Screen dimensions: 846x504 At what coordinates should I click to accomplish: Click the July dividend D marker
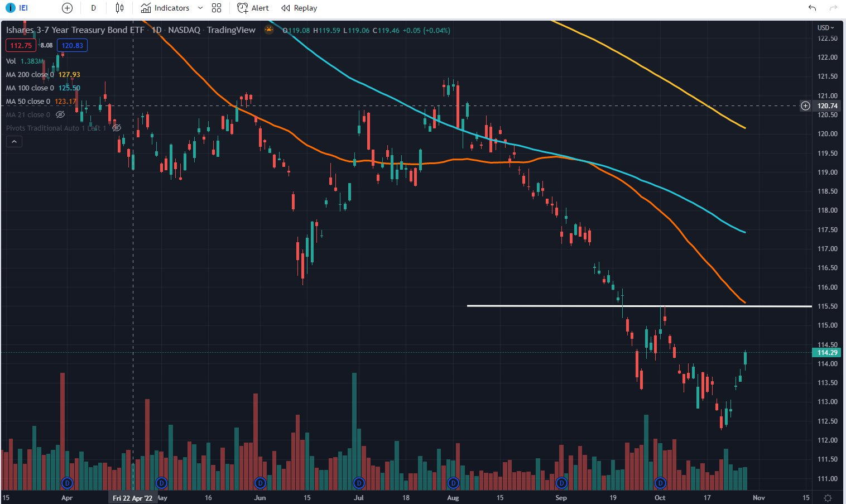tap(359, 483)
